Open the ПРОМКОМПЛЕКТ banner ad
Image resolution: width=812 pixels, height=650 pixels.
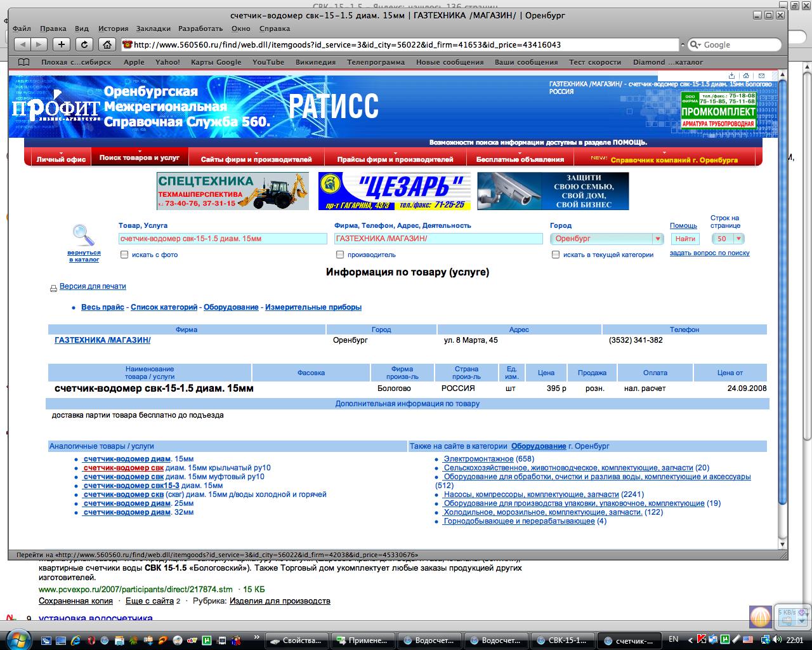[718, 110]
